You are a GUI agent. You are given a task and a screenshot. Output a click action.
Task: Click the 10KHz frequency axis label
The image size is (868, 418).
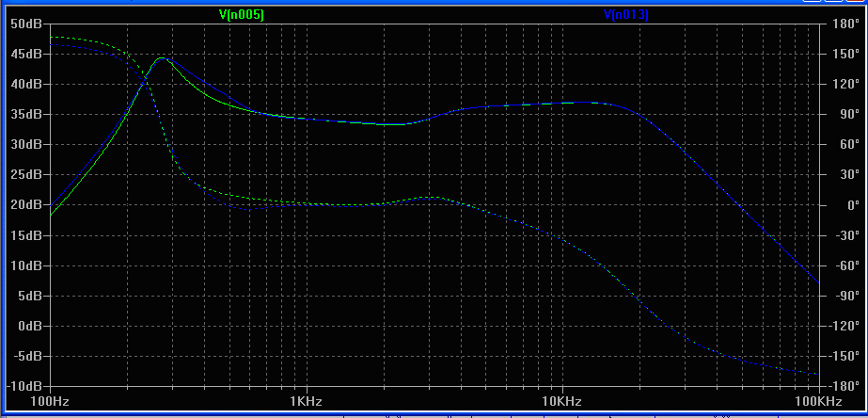pyautogui.click(x=562, y=401)
